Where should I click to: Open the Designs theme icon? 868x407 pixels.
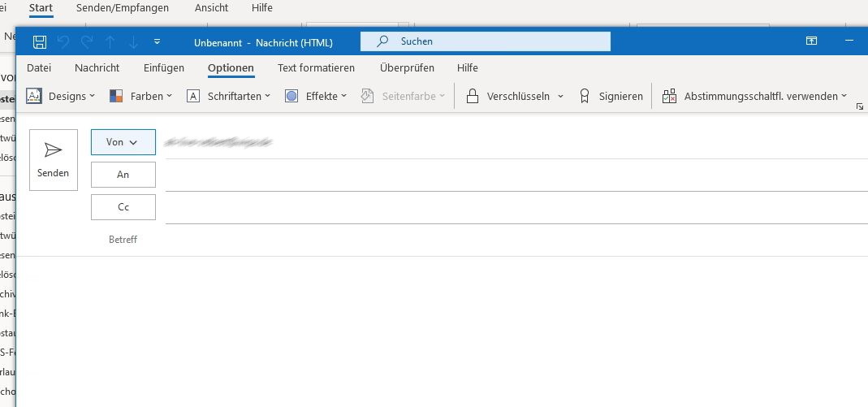(34, 96)
